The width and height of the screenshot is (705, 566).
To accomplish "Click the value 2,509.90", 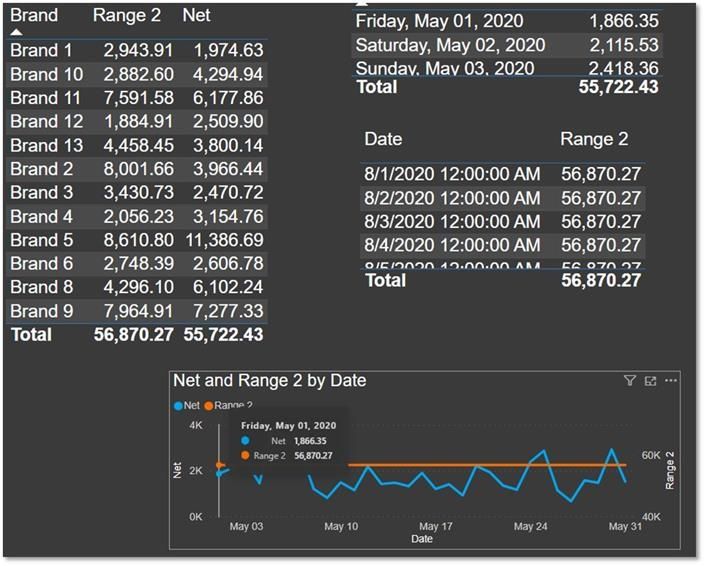I will pos(228,121).
